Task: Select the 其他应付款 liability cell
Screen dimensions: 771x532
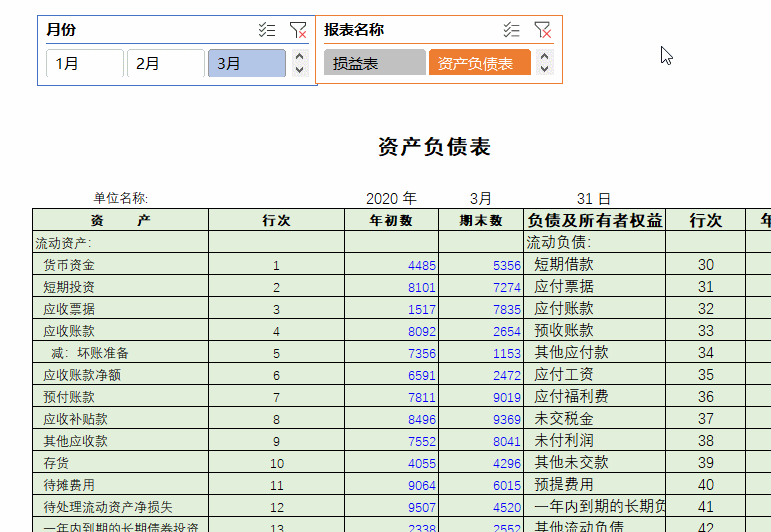Action: click(x=594, y=353)
